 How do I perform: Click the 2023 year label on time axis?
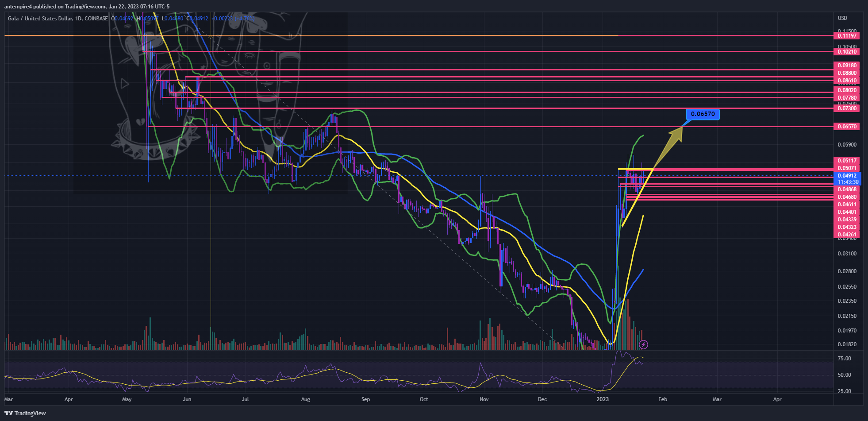[x=603, y=399]
